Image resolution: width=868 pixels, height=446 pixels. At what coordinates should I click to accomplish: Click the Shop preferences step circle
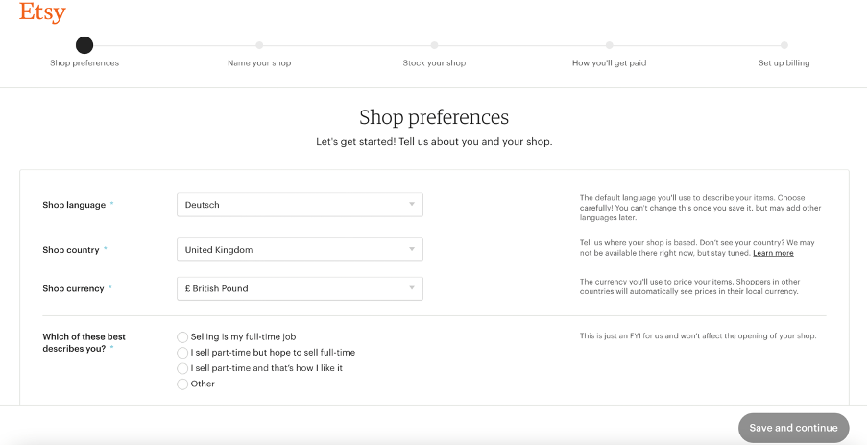(x=84, y=44)
